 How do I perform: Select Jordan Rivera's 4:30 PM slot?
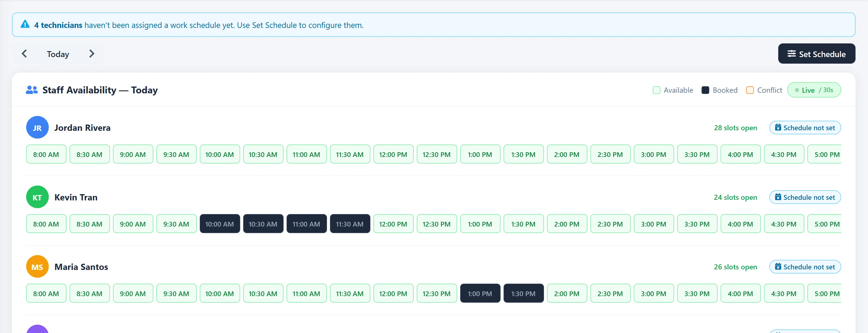(784, 154)
